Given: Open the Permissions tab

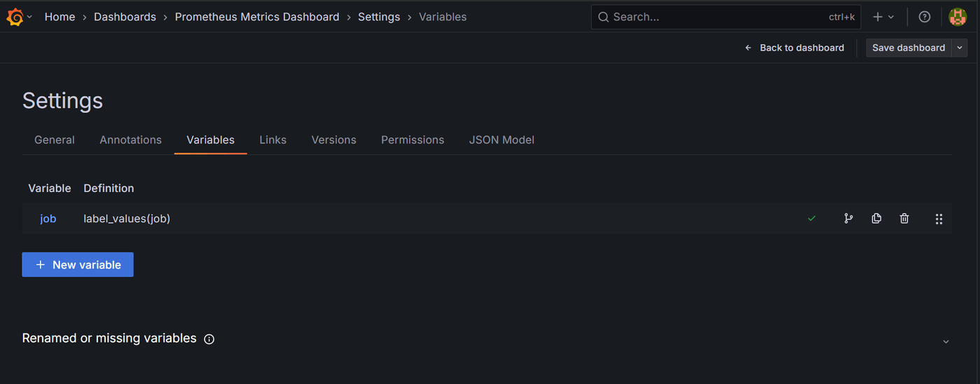Looking at the screenshot, I should pos(413,140).
